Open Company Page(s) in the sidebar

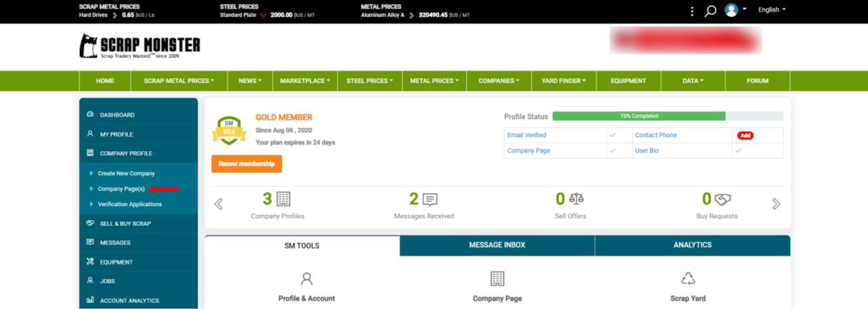tap(121, 189)
